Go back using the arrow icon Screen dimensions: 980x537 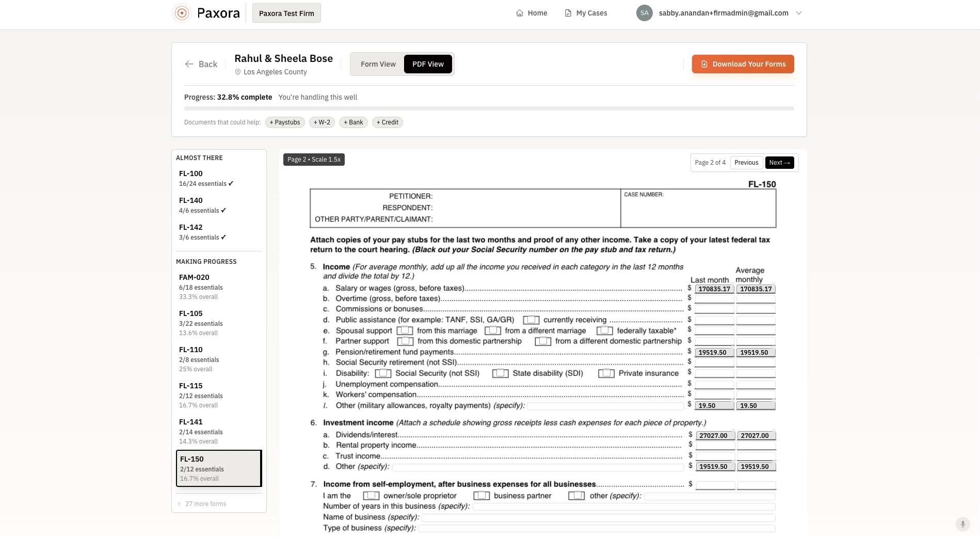coord(189,64)
